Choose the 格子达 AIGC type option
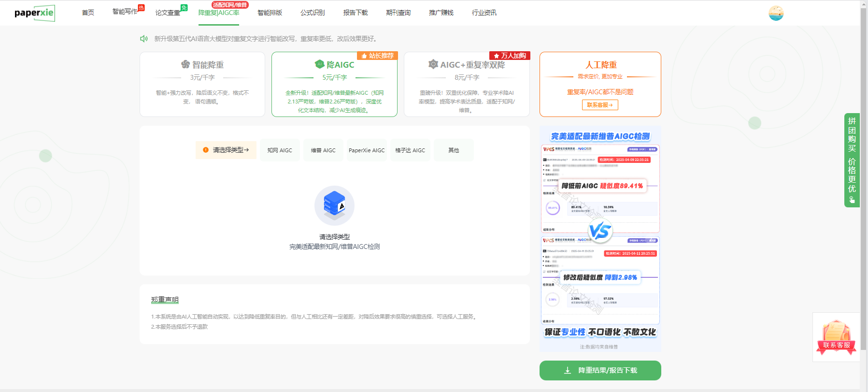868x392 pixels. click(x=410, y=150)
